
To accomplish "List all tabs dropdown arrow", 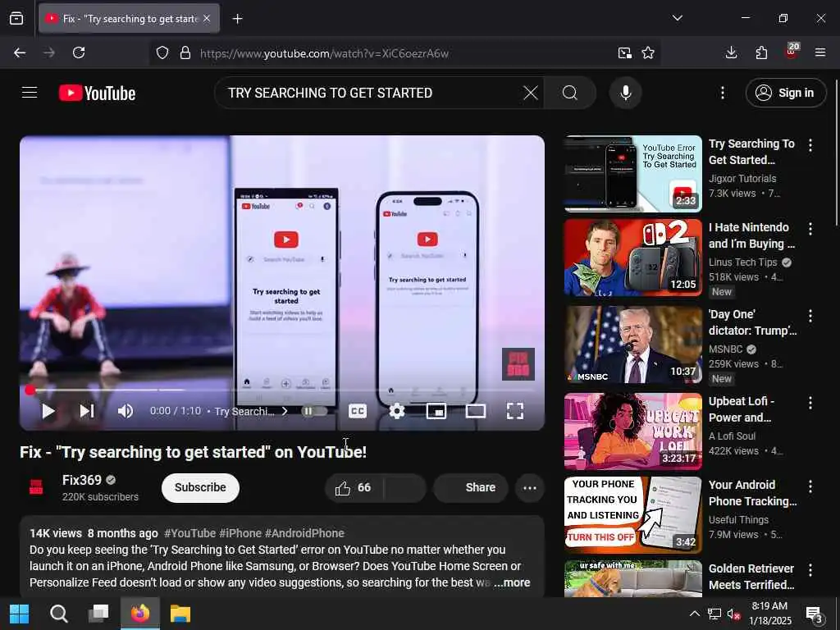I will (x=677, y=18).
